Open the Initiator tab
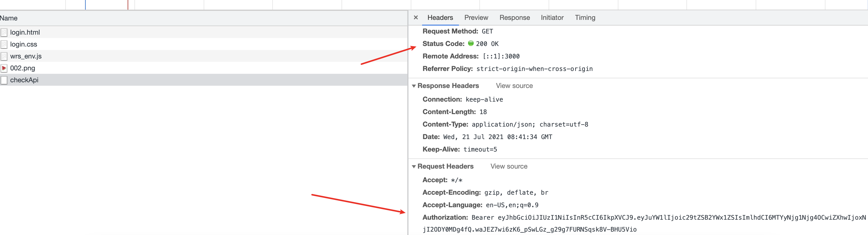Viewport: 868px width, 235px height. click(552, 18)
